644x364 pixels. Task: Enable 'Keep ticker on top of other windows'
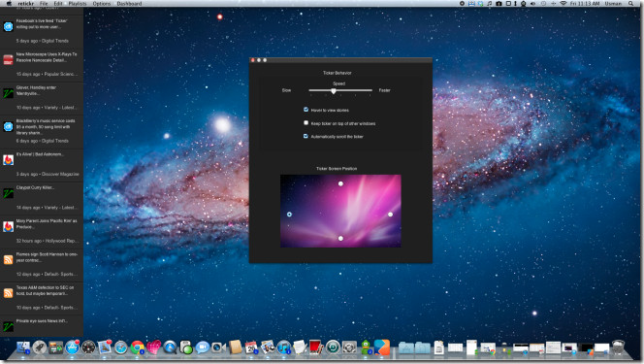pyautogui.click(x=306, y=123)
